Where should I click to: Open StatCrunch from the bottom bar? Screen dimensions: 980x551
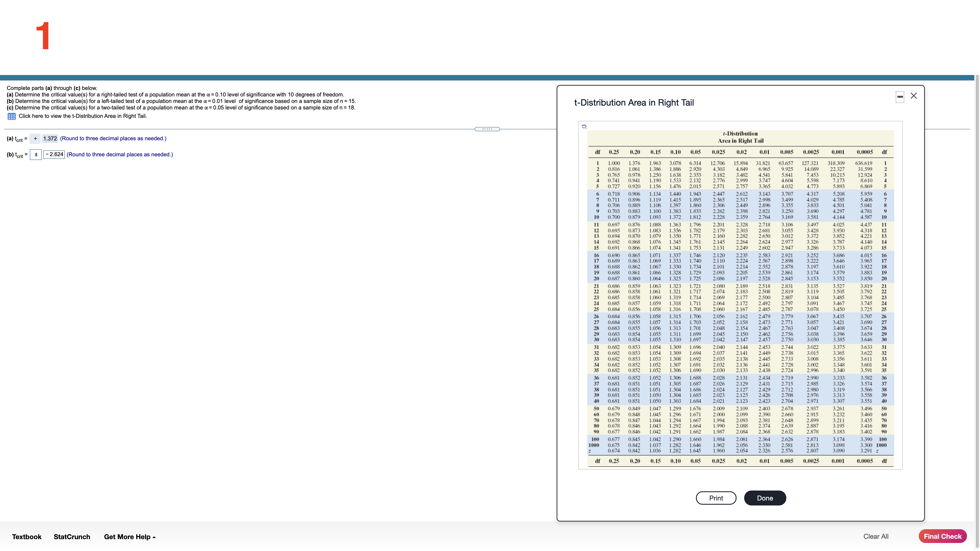72,536
